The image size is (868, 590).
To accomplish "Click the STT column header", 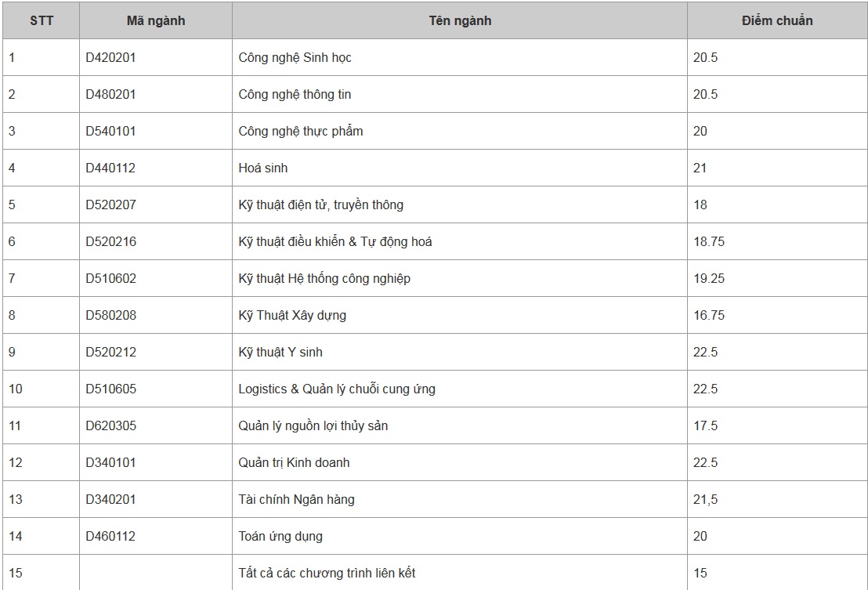I will 42,21.
